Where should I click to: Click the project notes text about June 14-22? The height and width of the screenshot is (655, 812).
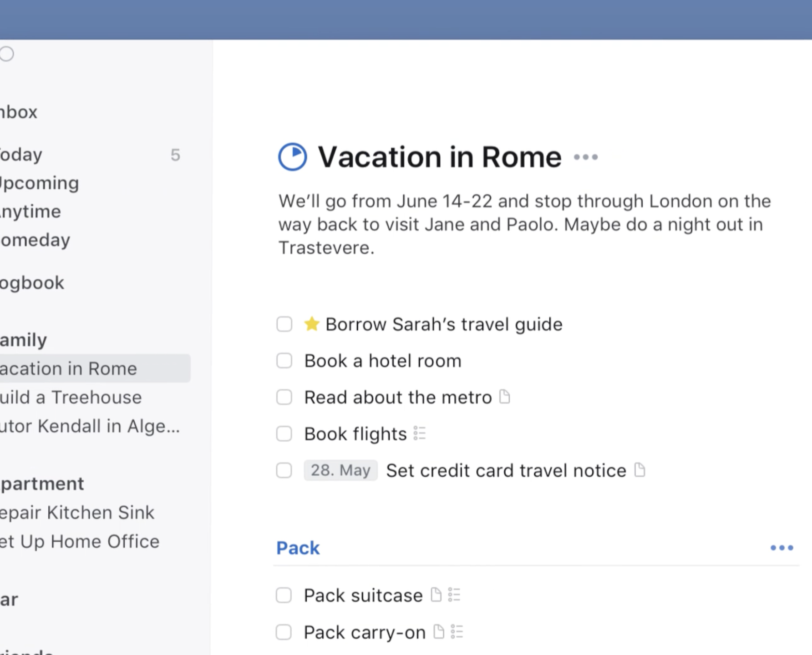525,224
